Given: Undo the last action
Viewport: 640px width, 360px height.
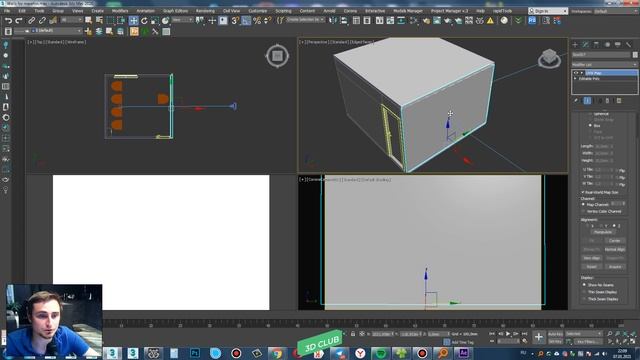Looking at the screenshot, I should point(8,20).
